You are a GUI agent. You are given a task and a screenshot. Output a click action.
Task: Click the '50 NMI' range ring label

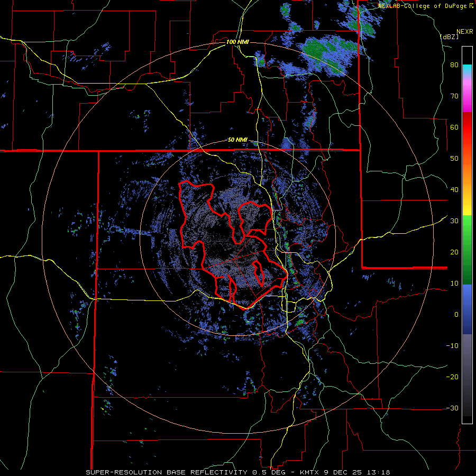coord(237,140)
